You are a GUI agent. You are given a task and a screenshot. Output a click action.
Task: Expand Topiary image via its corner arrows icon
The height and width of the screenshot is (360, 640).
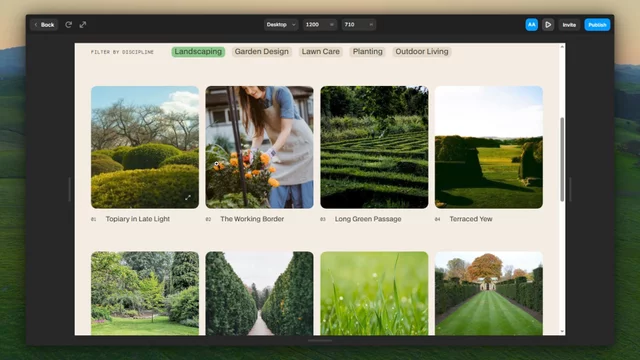[x=188, y=198]
